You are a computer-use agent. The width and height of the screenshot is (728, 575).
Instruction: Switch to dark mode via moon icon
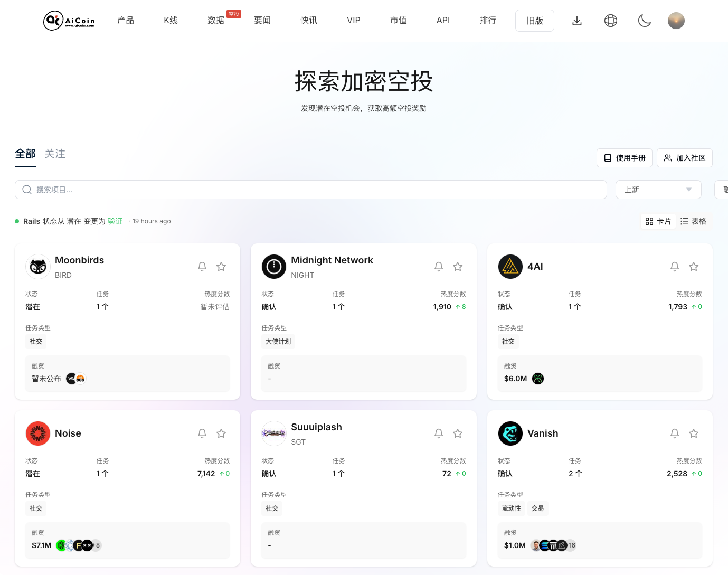point(644,21)
